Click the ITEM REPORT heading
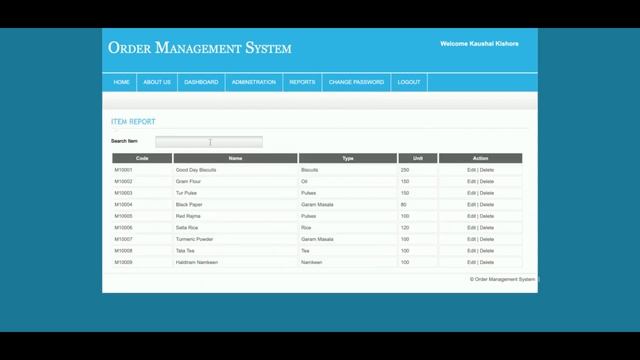 133,122
